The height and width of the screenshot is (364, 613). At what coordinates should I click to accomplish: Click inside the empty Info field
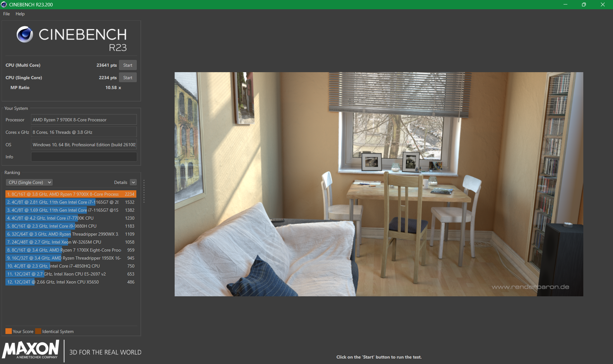click(84, 156)
